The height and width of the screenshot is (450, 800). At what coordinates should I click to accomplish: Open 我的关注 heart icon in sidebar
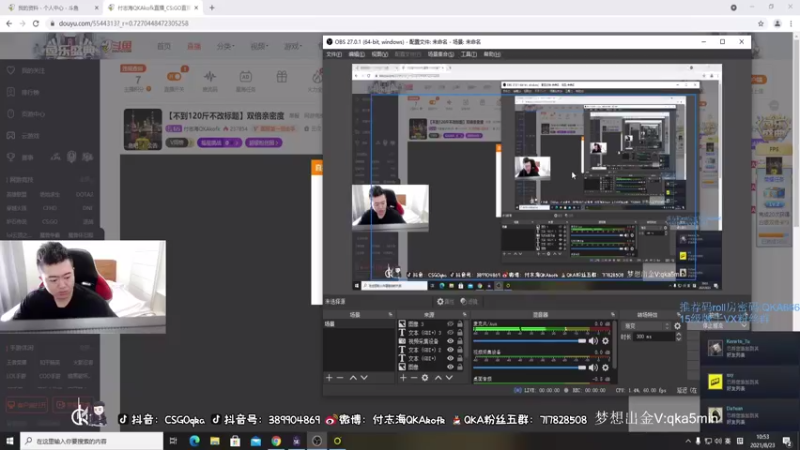coord(11,70)
